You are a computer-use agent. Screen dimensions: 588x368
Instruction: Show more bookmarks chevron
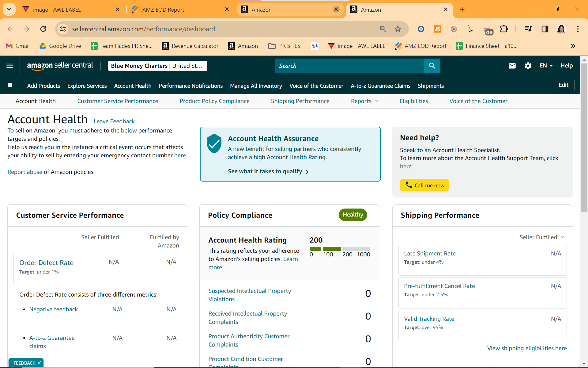[x=573, y=46]
